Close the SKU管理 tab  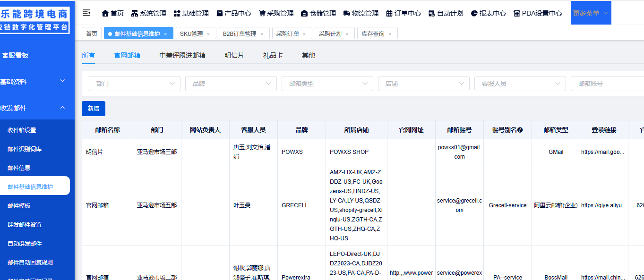click(208, 34)
